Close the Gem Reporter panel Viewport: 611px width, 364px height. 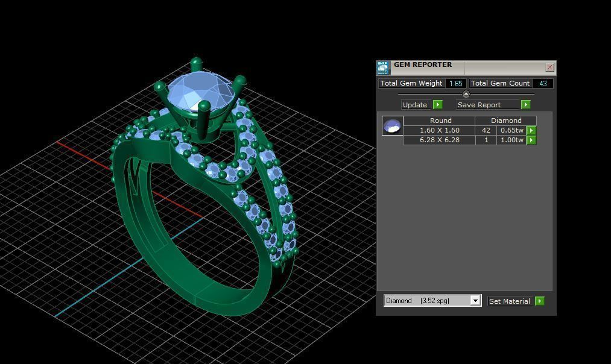click(550, 67)
